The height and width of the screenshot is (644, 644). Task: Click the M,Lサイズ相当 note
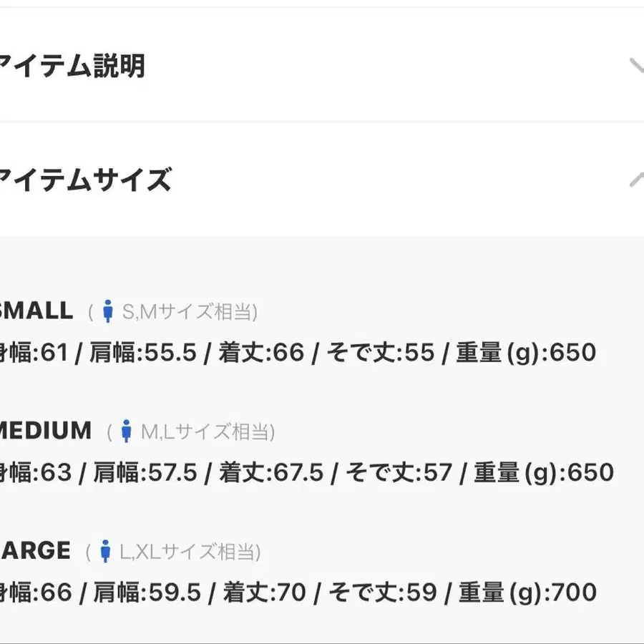208,431
